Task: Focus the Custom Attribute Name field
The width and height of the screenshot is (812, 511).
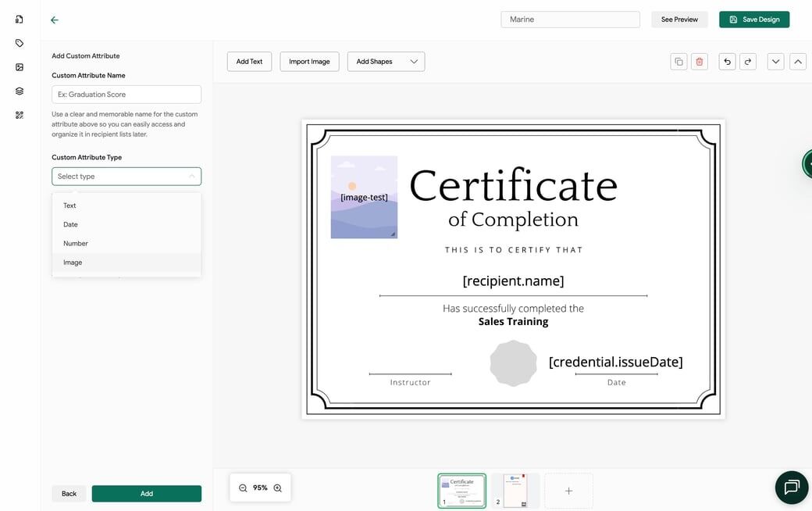Action: pyautogui.click(x=126, y=95)
